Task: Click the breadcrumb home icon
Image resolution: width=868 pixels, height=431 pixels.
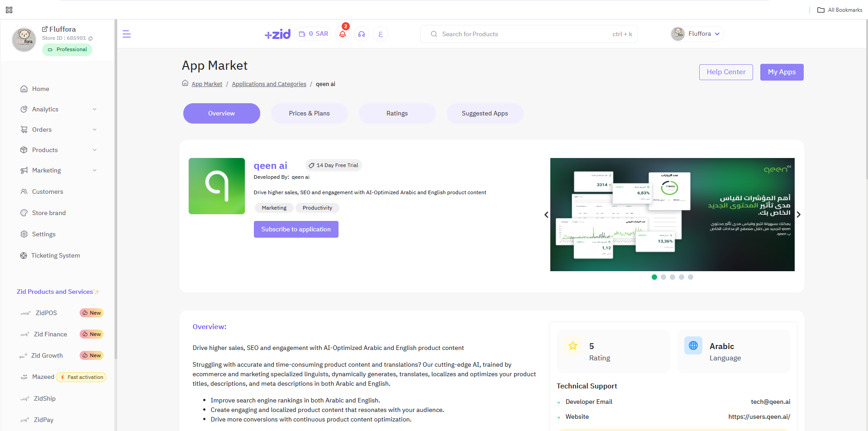Action: tap(185, 83)
